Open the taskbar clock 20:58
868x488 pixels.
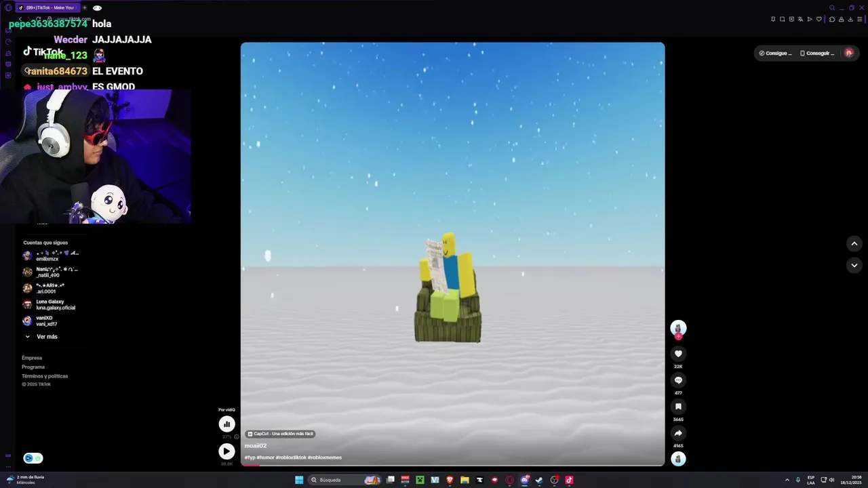point(851,480)
